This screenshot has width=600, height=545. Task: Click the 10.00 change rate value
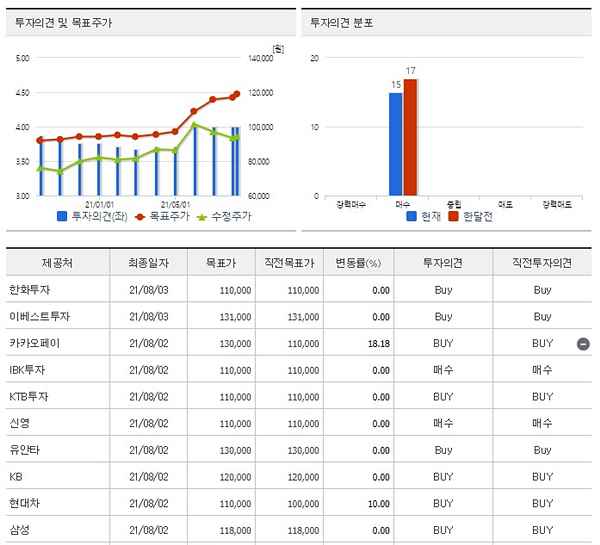click(379, 504)
